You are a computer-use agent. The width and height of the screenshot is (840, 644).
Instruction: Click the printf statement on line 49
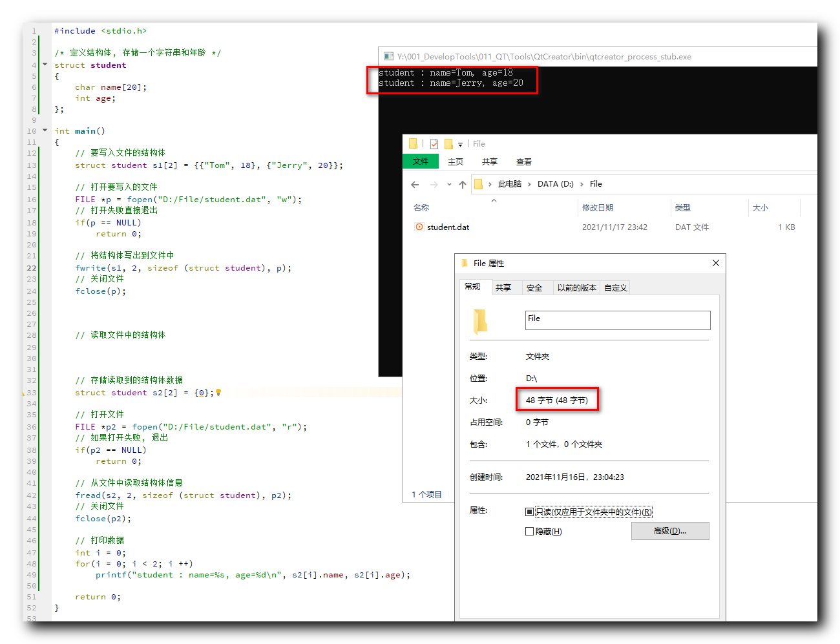click(x=253, y=574)
